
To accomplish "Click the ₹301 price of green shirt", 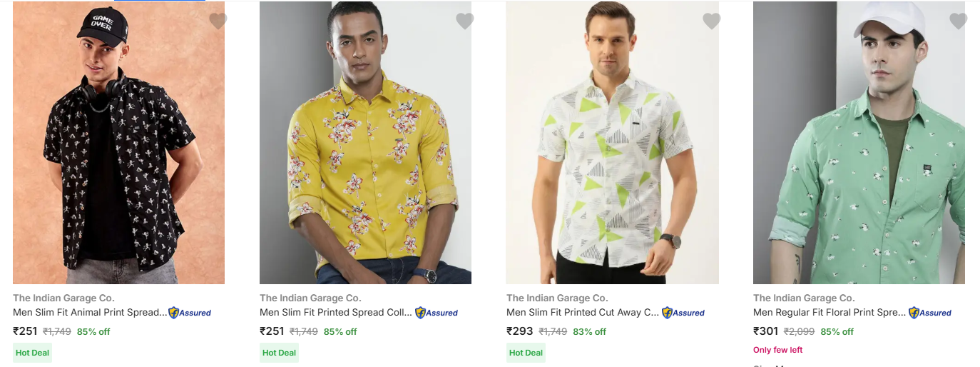I will click(767, 331).
